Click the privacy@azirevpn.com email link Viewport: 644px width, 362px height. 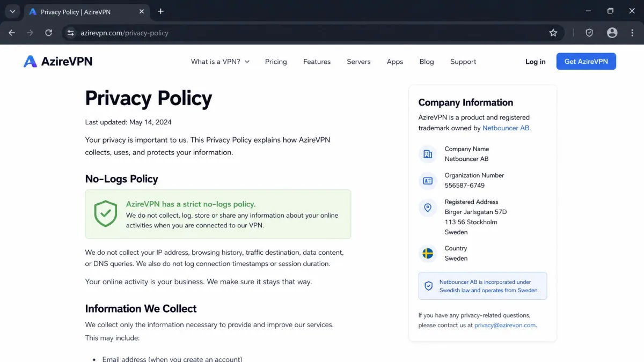coord(505,326)
